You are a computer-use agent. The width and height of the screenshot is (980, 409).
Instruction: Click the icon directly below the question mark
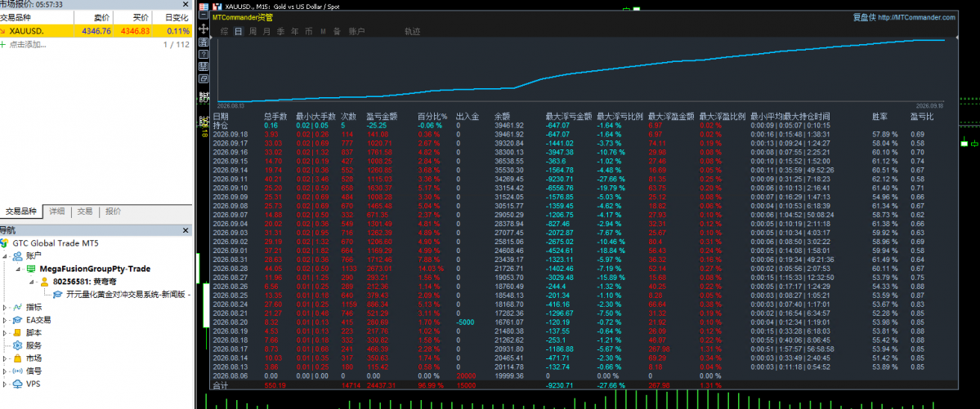coord(204,67)
